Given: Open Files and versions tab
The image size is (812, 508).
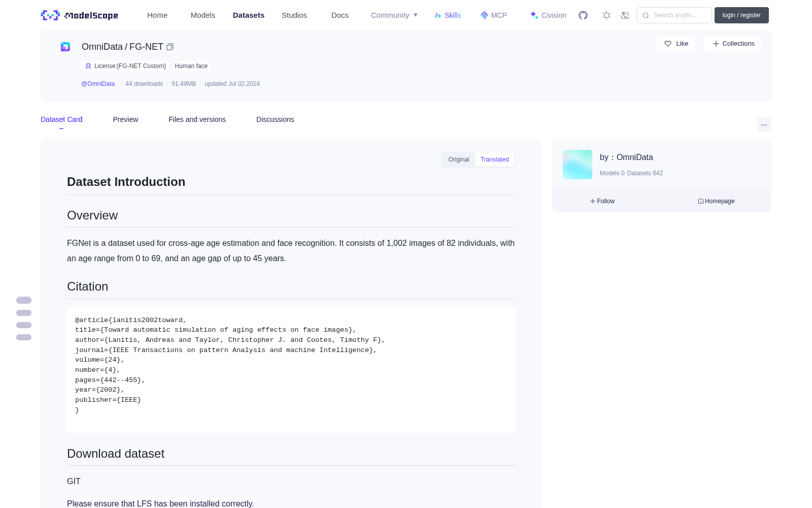Looking at the screenshot, I should 197,119.
